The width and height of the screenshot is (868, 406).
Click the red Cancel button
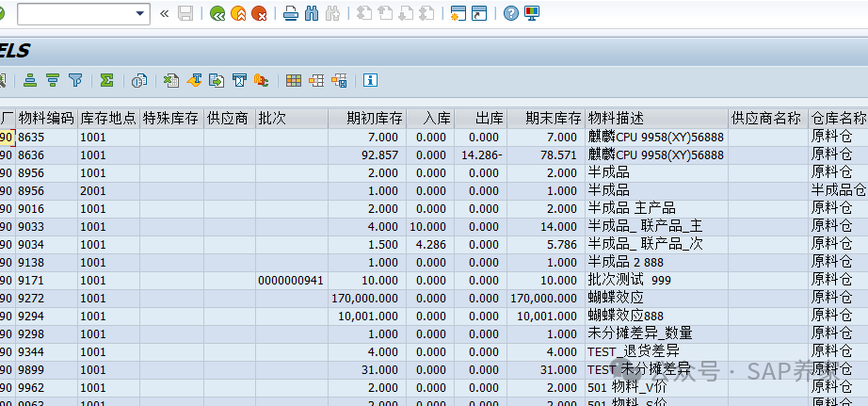click(x=259, y=13)
